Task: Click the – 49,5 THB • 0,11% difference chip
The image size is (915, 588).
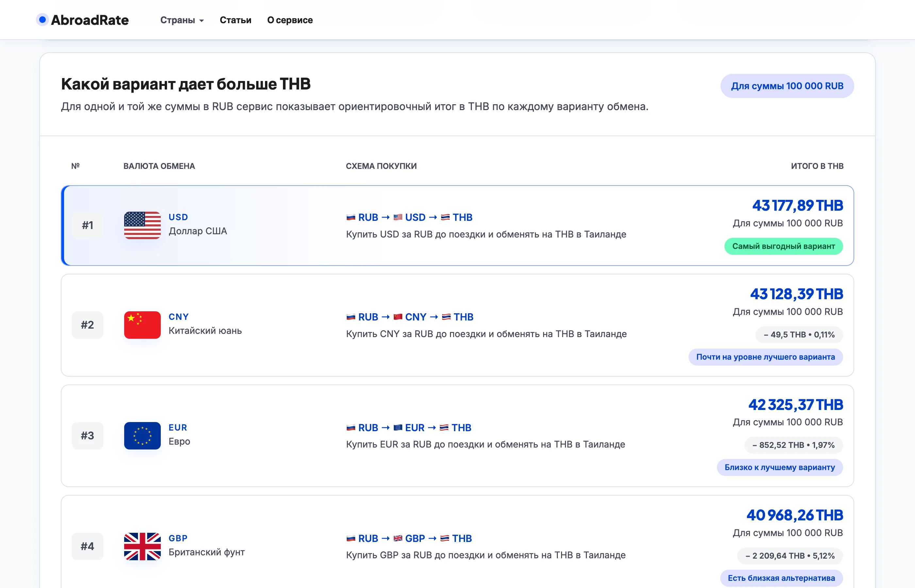Action: tap(799, 335)
